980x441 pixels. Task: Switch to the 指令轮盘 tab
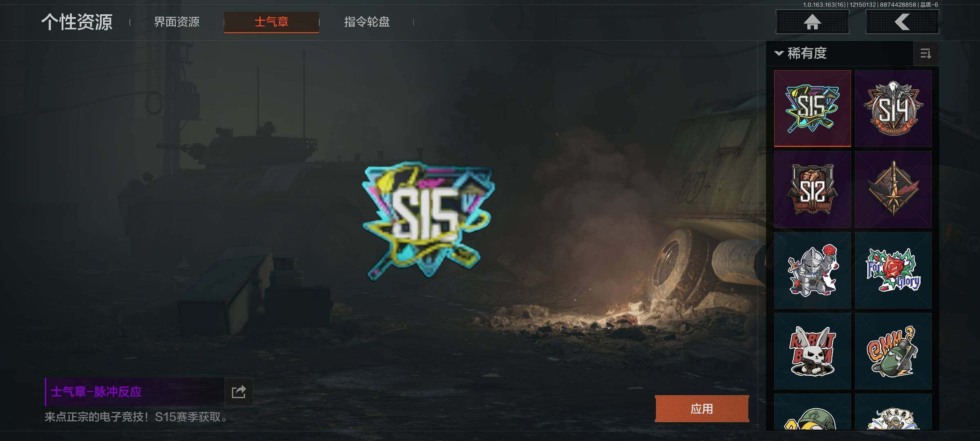click(367, 22)
